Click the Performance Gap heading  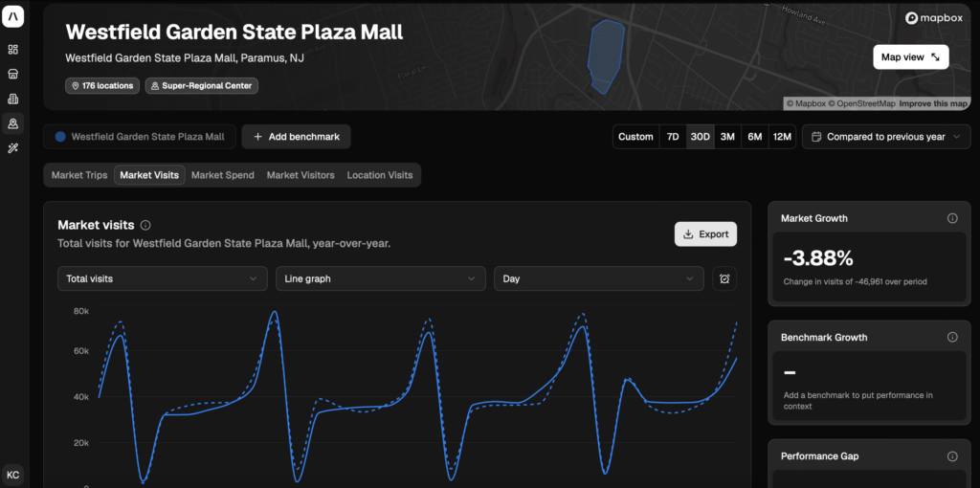tap(819, 456)
